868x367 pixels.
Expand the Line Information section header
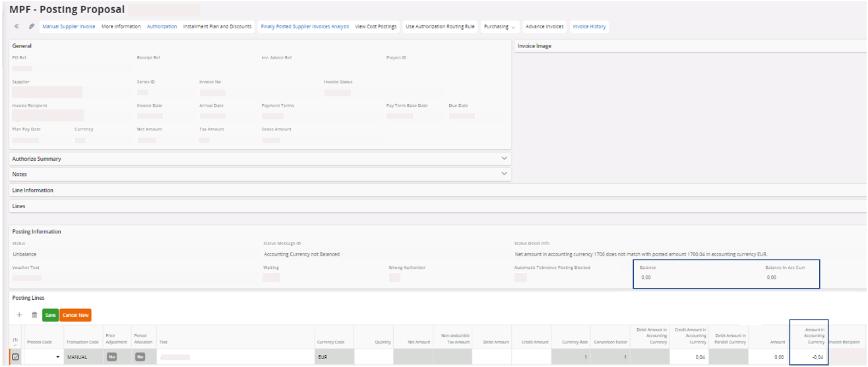[33, 190]
